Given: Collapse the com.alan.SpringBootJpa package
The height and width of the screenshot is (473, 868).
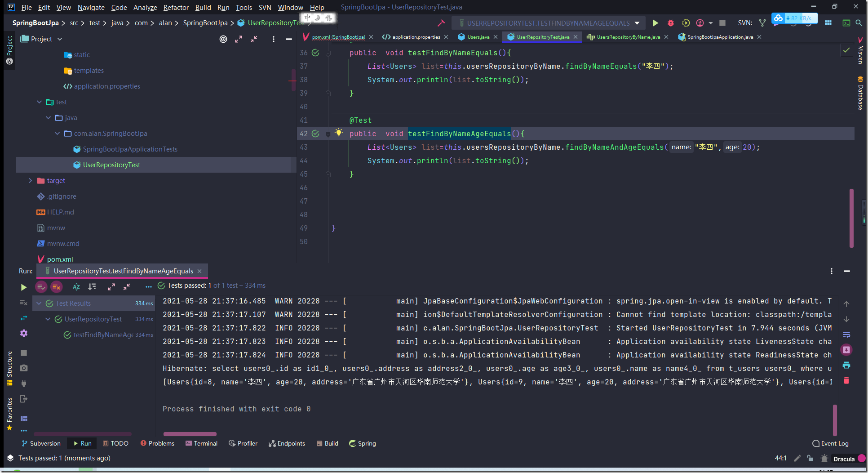Looking at the screenshot, I should tap(57, 134).
